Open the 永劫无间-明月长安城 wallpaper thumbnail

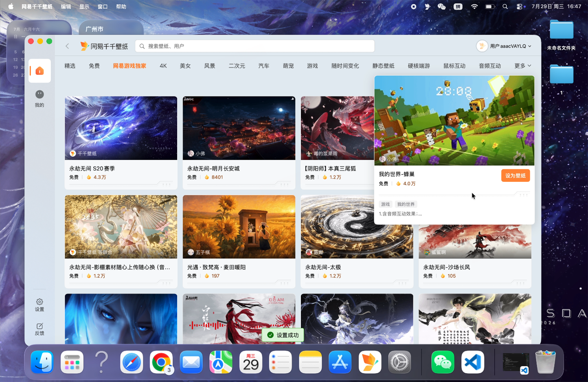(239, 128)
